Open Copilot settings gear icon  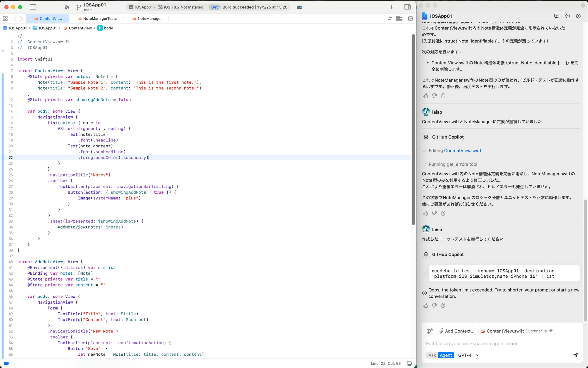point(578,16)
